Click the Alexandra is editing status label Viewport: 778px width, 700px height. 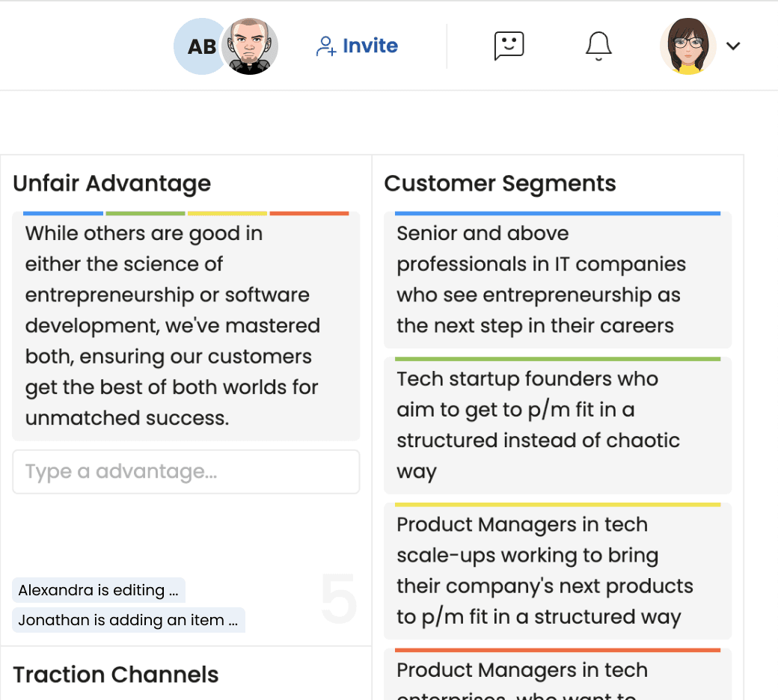[x=98, y=590]
